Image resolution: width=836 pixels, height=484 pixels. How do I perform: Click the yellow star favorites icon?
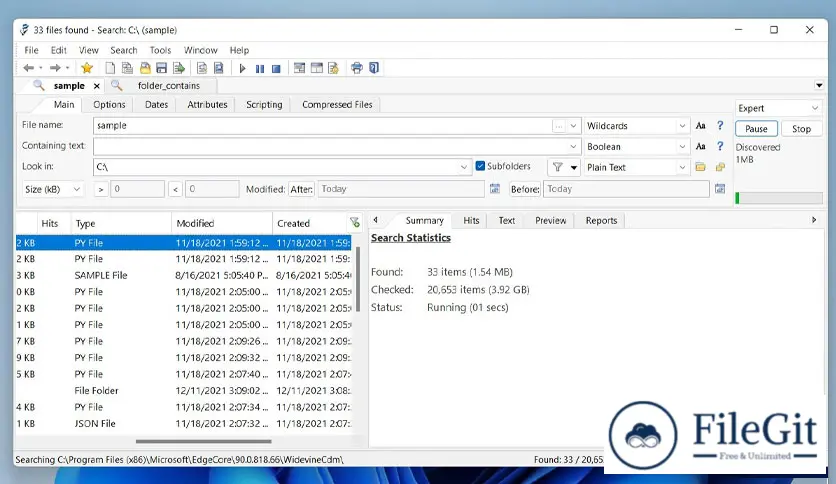coord(87,68)
